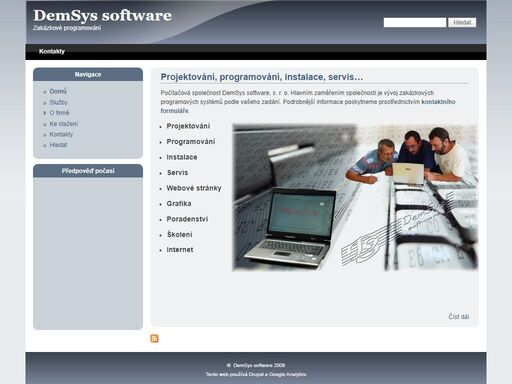The width and height of the screenshot is (512, 384).
Task: Open Kontakty in the top menu bar
Action: point(52,51)
